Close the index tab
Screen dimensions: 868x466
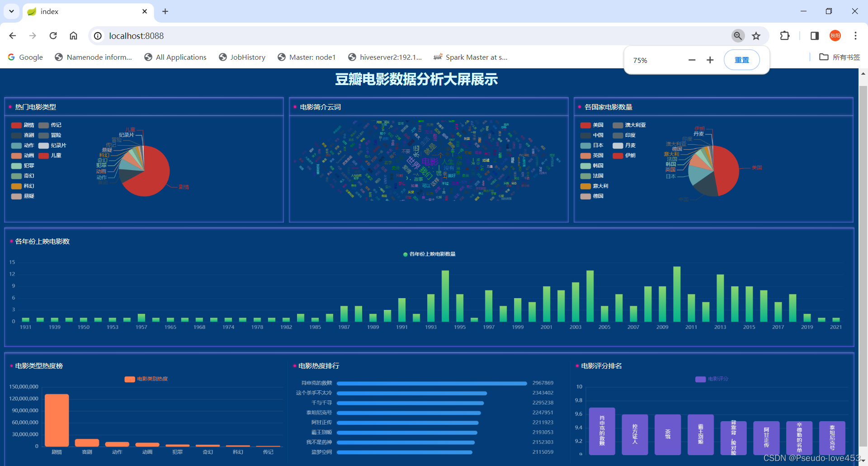145,11
